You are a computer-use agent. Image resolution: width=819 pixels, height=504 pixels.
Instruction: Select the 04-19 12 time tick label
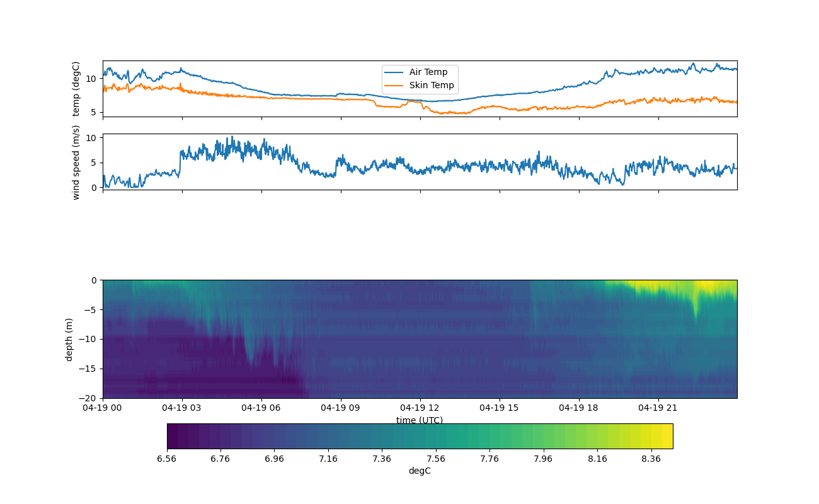(x=421, y=408)
